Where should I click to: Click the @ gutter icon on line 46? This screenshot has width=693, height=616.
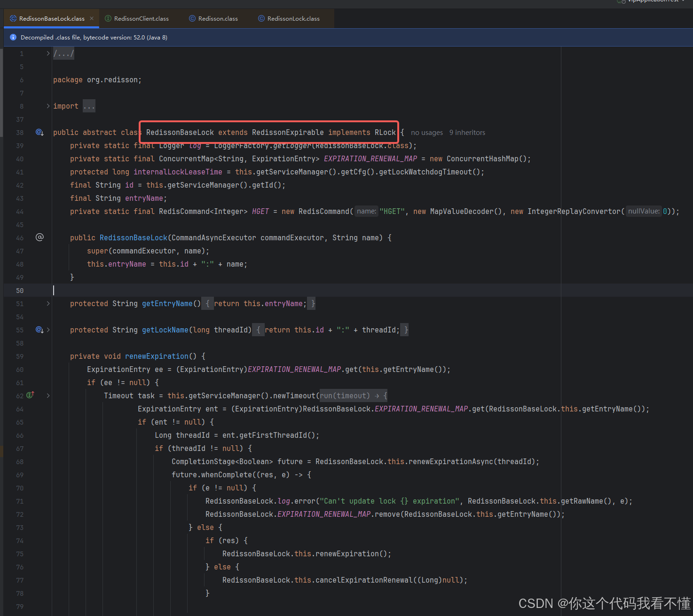(x=39, y=237)
